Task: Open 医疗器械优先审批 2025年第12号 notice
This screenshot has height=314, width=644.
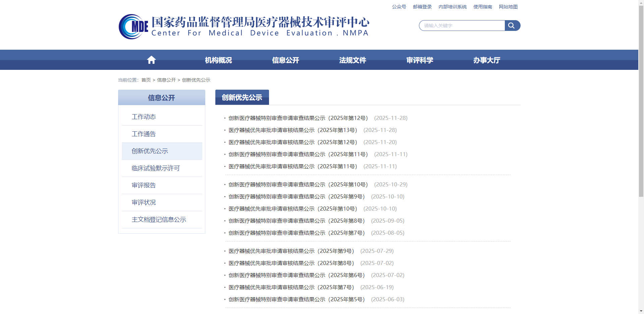Action: click(x=293, y=142)
